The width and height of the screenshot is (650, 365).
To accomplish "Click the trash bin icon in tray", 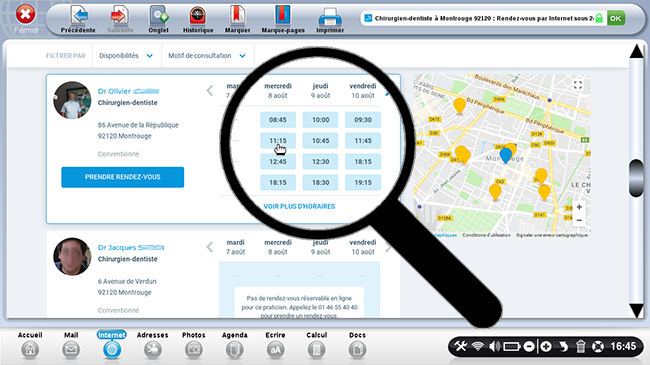I will [x=580, y=346].
